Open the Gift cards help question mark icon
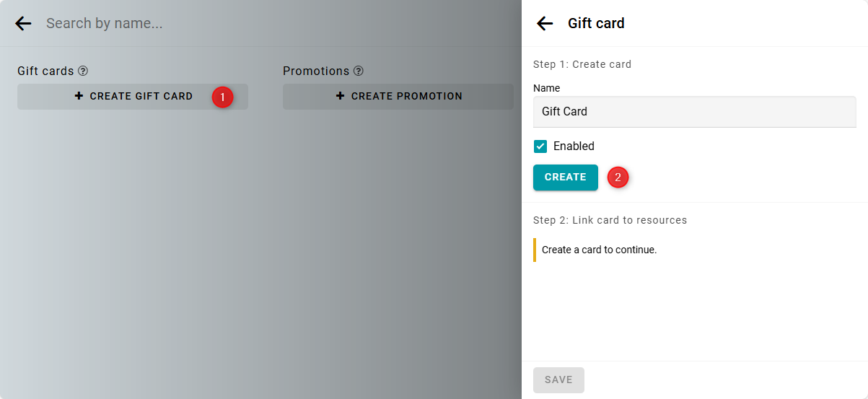The height and width of the screenshot is (399, 868). pos(83,71)
